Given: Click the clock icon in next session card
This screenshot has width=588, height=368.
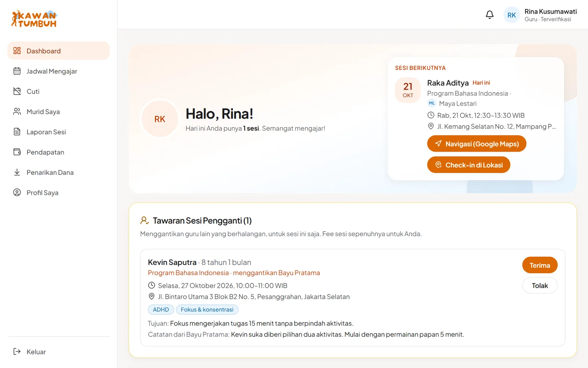Looking at the screenshot, I should [x=431, y=115].
